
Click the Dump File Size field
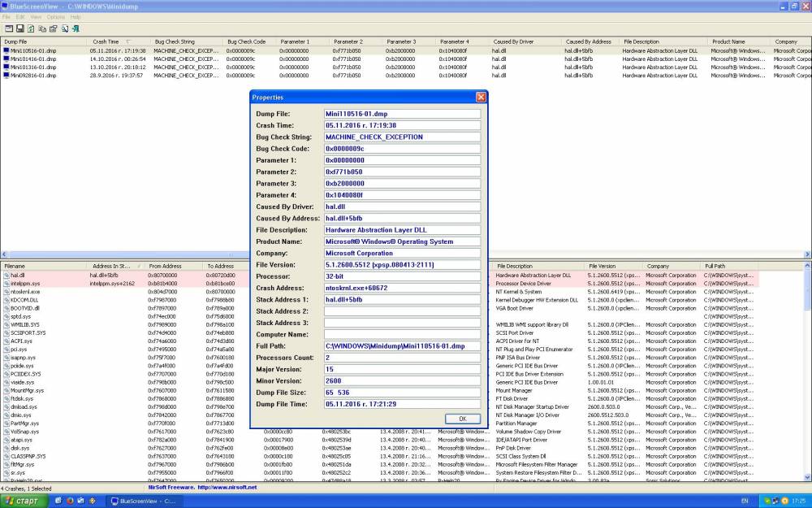pos(402,393)
